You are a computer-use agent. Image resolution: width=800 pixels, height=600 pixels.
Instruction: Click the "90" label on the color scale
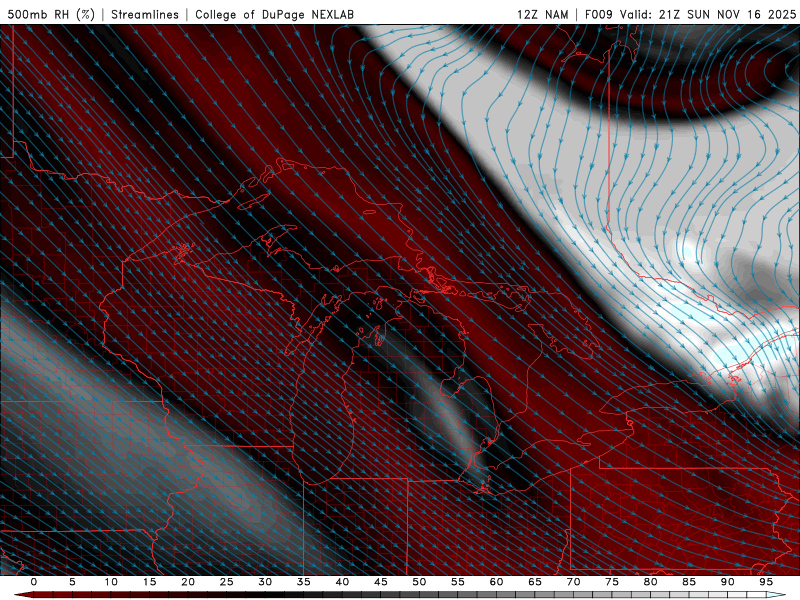[x=728, y=582]
